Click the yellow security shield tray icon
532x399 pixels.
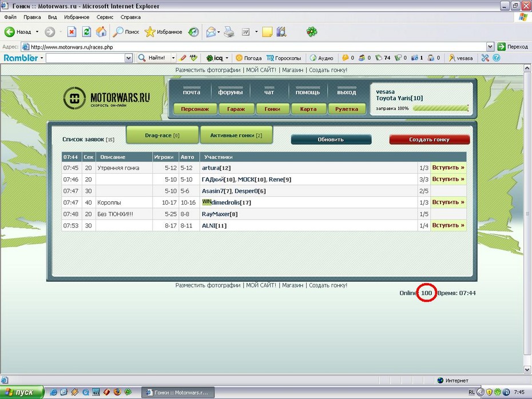coord(489,392)
